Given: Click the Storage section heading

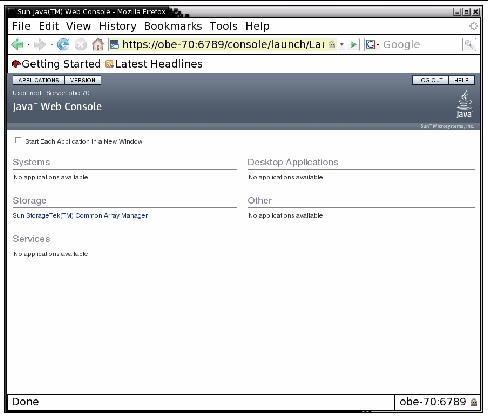Looking at the screenshot, I should 29,201.
